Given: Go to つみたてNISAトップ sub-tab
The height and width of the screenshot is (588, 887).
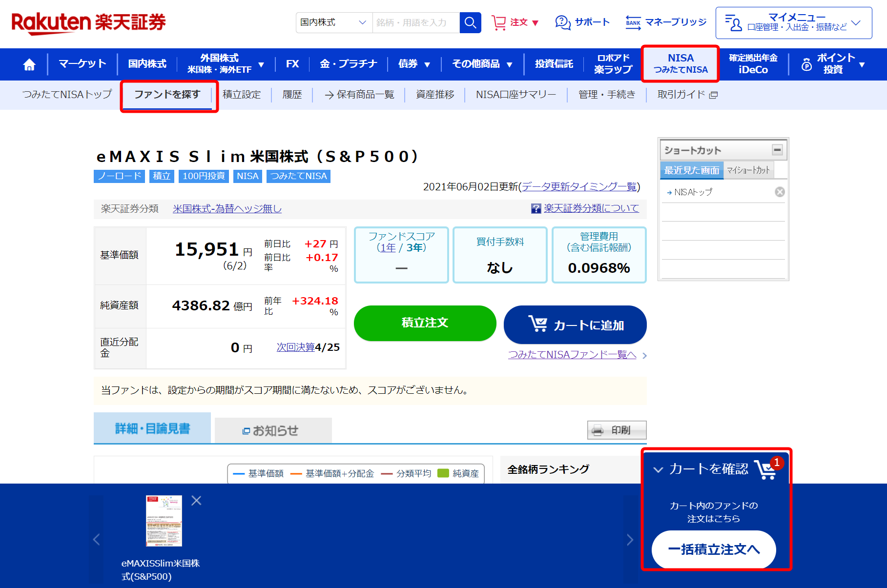Looking at the screenshot, I should click(x=67, y=94).
